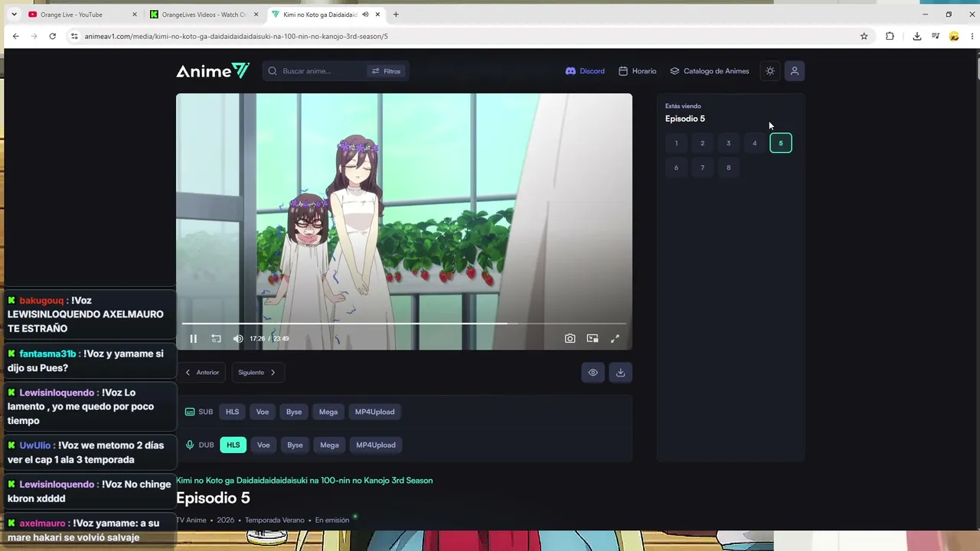
Task: Select DUB Voe server
Action: (x=263, y=445)
